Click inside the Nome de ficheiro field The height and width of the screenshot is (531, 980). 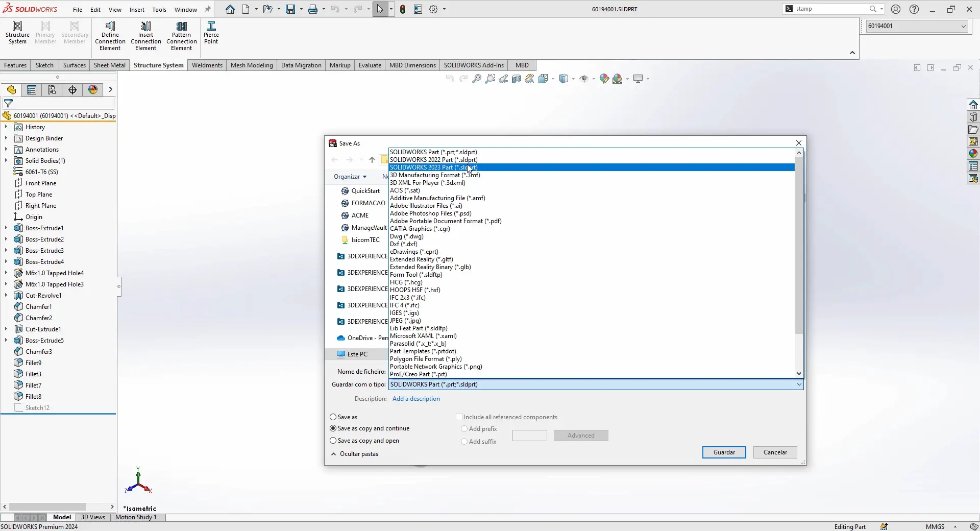[561, 372]
